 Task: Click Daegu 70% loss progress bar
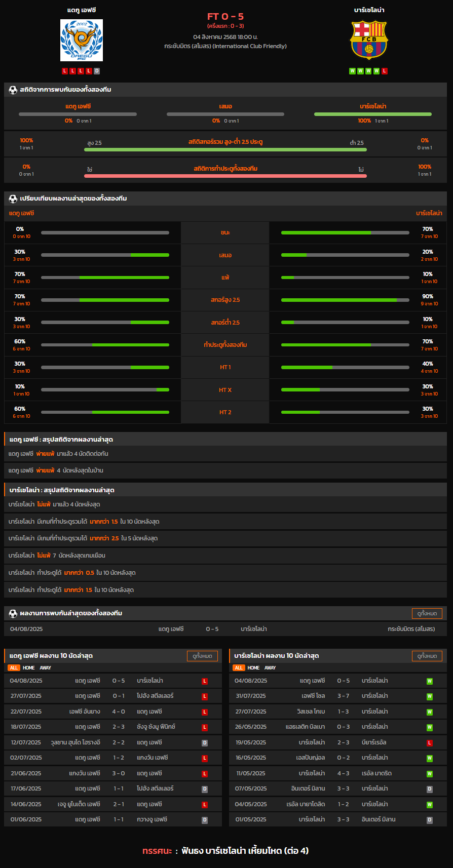105,278
